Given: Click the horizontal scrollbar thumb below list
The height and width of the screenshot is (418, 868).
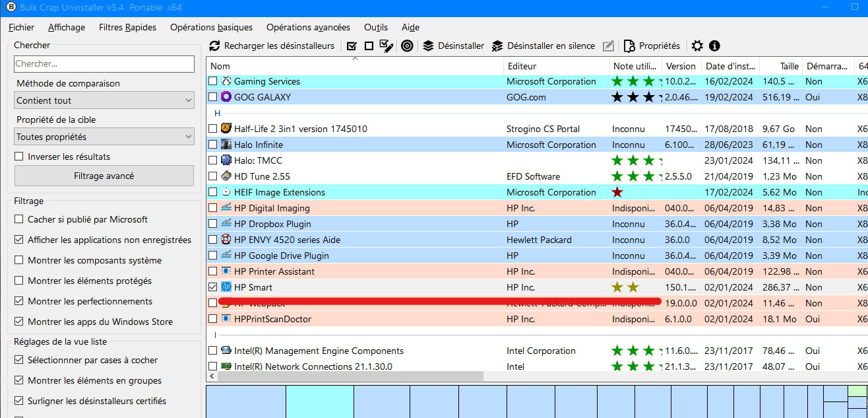Looking at the screenshot, I should click(x=350, y=376).
